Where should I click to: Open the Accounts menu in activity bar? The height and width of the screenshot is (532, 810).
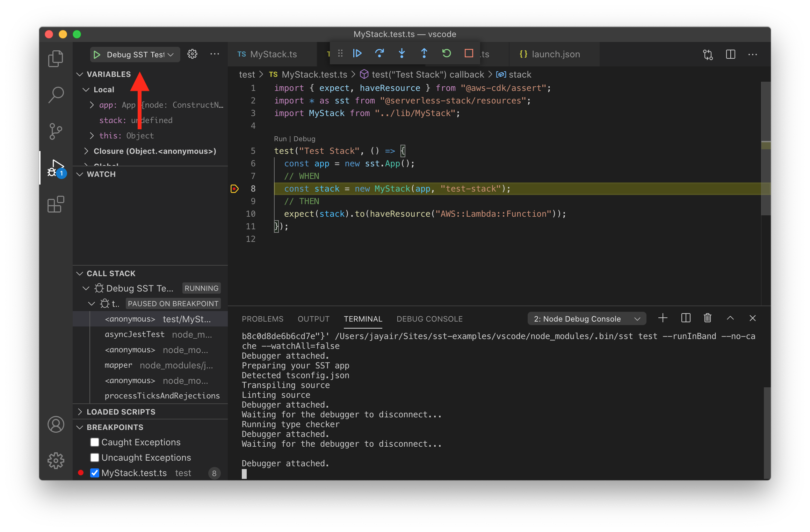click(x=56, y=424)
